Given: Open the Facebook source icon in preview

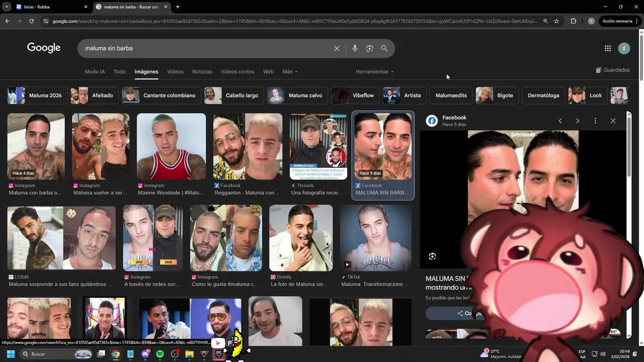Looking at the screenshot, I should pos(432,121).
